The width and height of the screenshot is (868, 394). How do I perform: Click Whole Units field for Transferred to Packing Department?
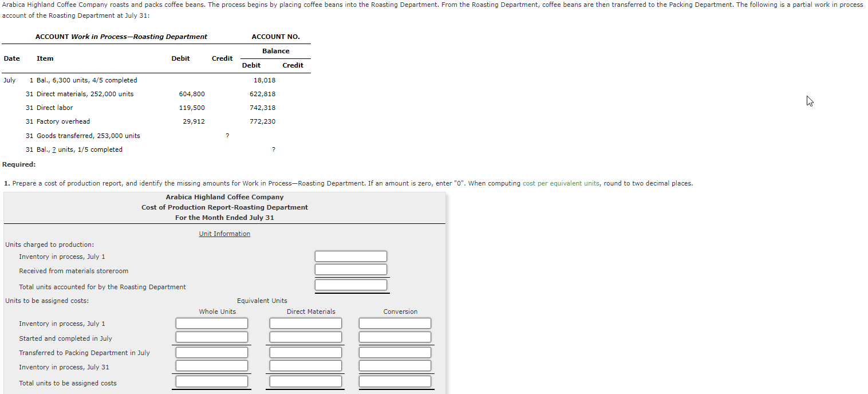click(x=212, y=353)
